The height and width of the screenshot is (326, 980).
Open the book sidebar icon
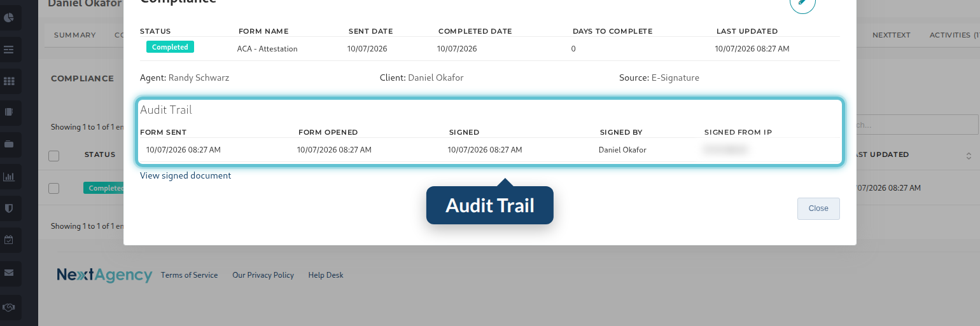coord(9,113)
